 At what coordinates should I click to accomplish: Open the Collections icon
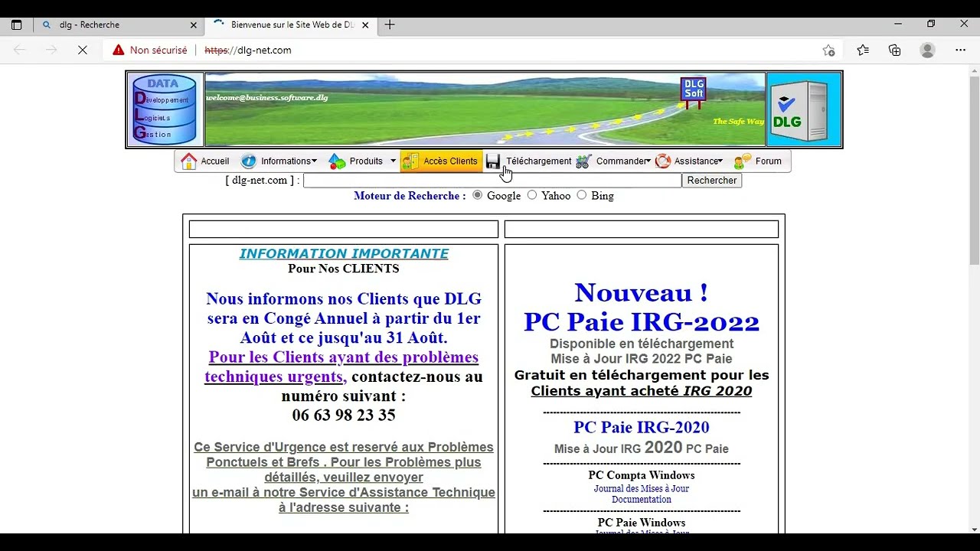[x=895, y=50]
